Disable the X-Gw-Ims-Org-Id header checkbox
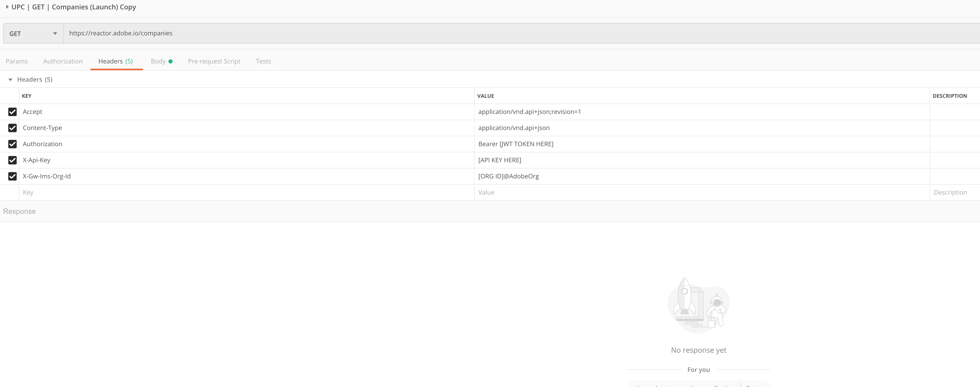 (12, 176)
